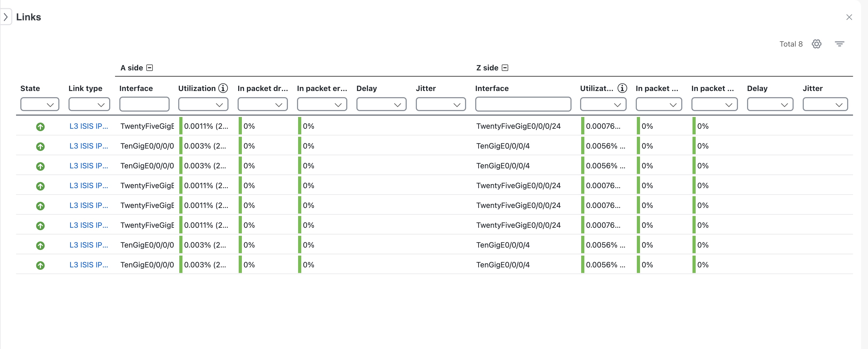Select first row Z utilization 0.00076
This screenshot has height=349, width=868.
coord(603,126)
